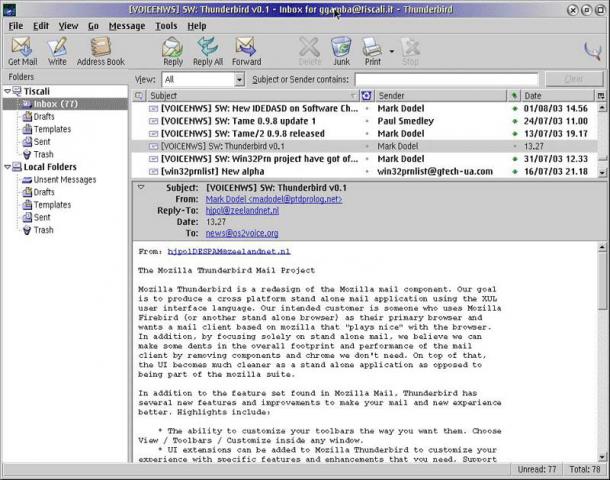Sort messages by Subject column
Image resolution: width=610 pixels, height=480 pixels.
(252, 95)
